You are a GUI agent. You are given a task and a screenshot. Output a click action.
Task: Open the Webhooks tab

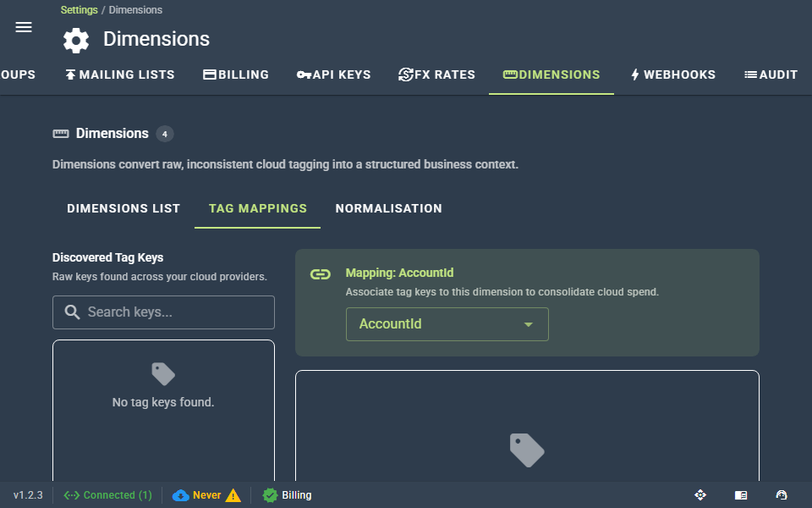click(672, 75)
